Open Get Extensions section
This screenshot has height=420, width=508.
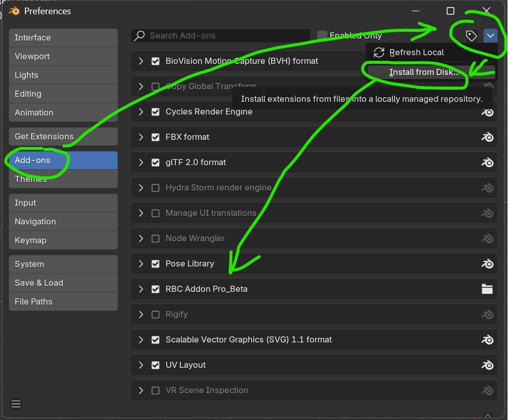(x=63, y=137)
